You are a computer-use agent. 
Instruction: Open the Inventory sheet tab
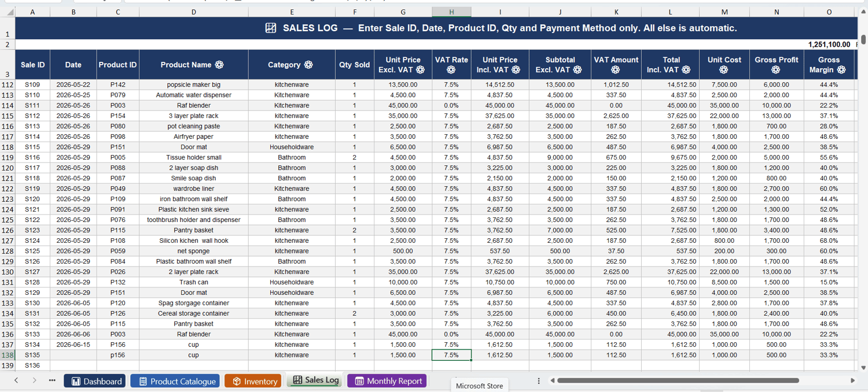point(253,381)
